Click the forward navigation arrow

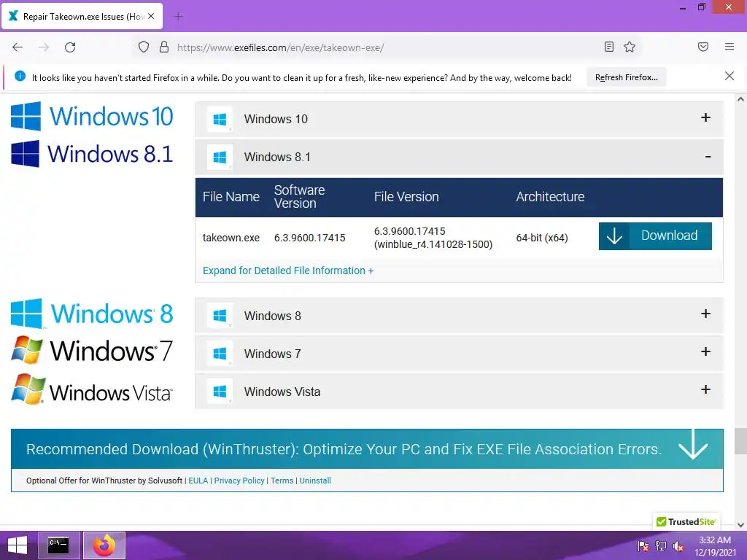point(44,47)
